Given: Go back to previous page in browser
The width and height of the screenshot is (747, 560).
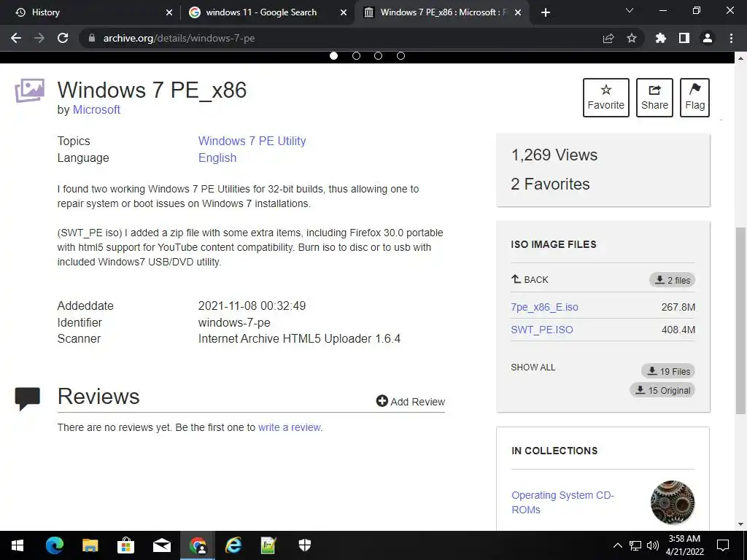Looking at the screenshot, I should [16, 38].
